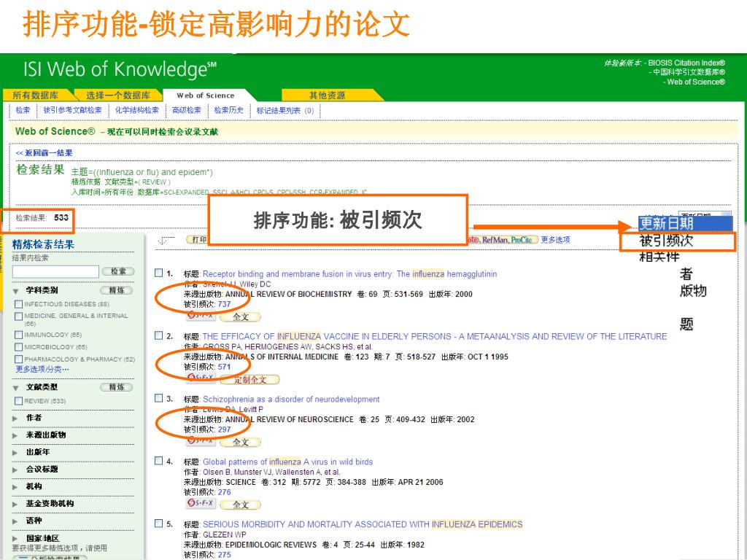The height and width of the screenshot is (560, 747).
Task: Click 全文 button under Global patterns result
Action: 241,505
